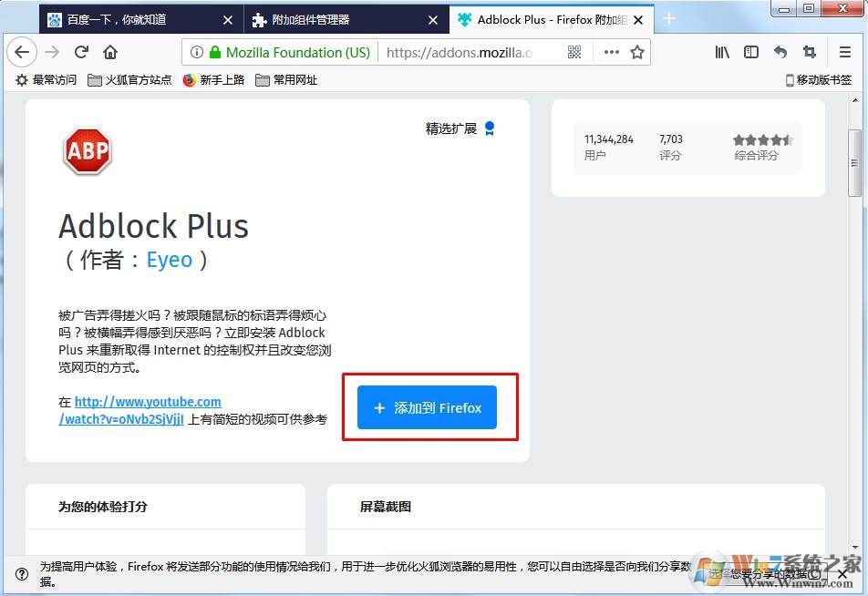Click the help question mark in notification bar
Image resolution: width=868 pixels, height=596 pixels.
[x=22, y=574]
